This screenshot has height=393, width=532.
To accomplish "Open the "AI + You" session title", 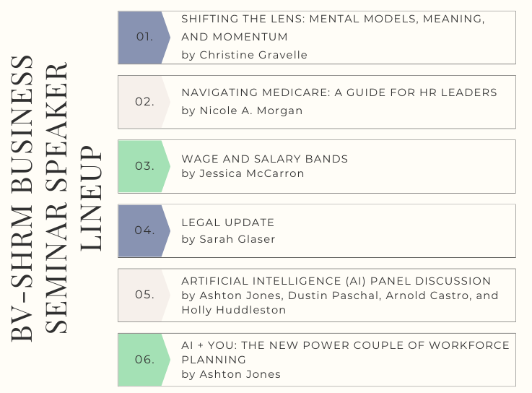I will (345, 353).
